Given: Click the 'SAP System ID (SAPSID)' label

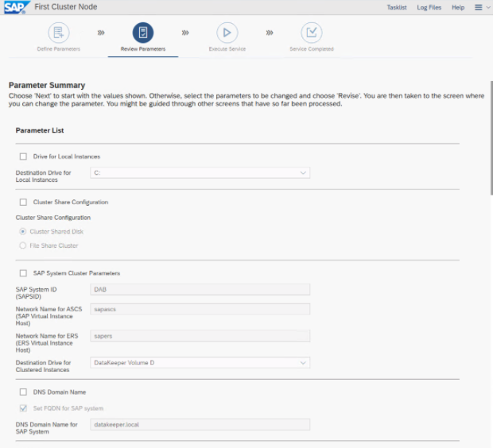Looking at the screenshot, I should (36, 293).
